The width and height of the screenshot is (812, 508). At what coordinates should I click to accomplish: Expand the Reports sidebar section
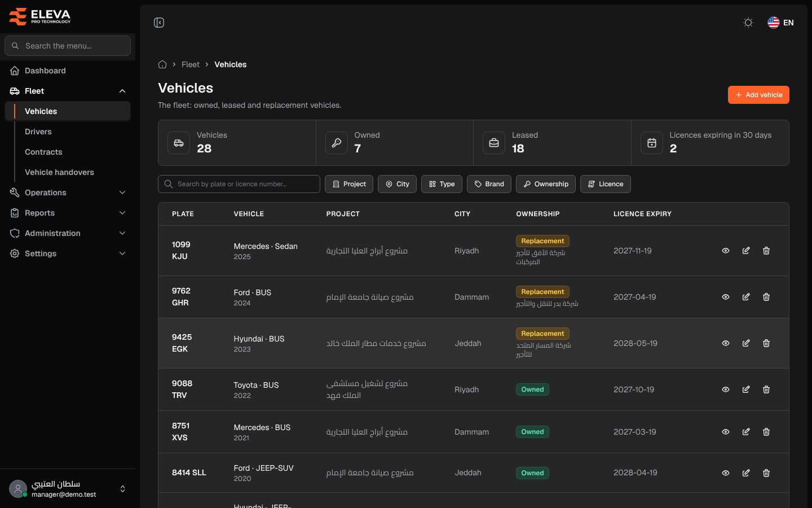click(68, 213)
